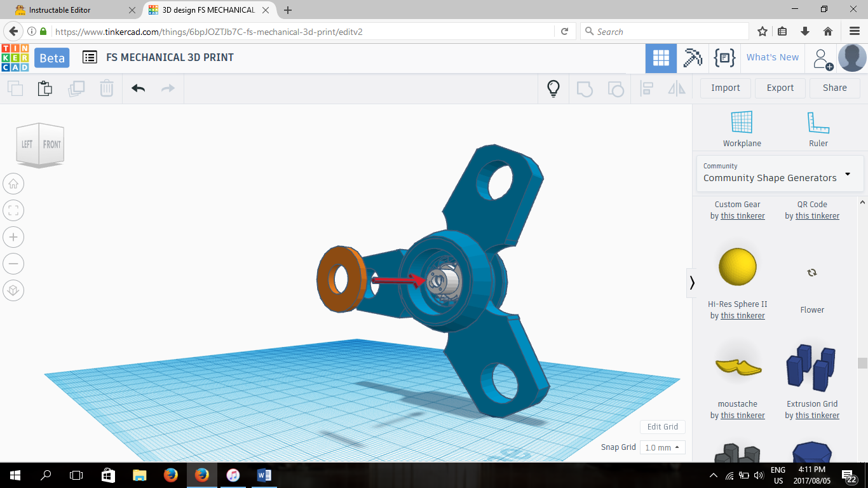Viewport: 868px width, 488px height.
Task: Click the Import button
Action: pyautogui.click(x=726, y=88)
